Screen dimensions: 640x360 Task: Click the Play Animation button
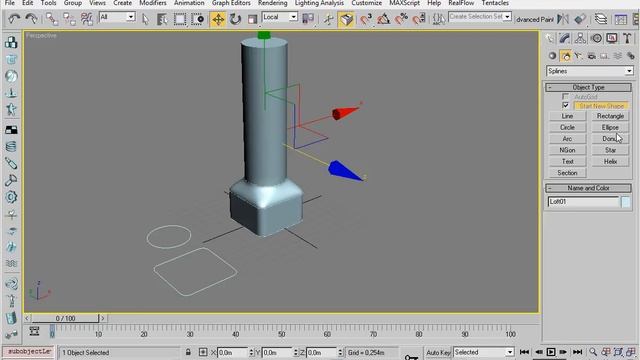551,352
